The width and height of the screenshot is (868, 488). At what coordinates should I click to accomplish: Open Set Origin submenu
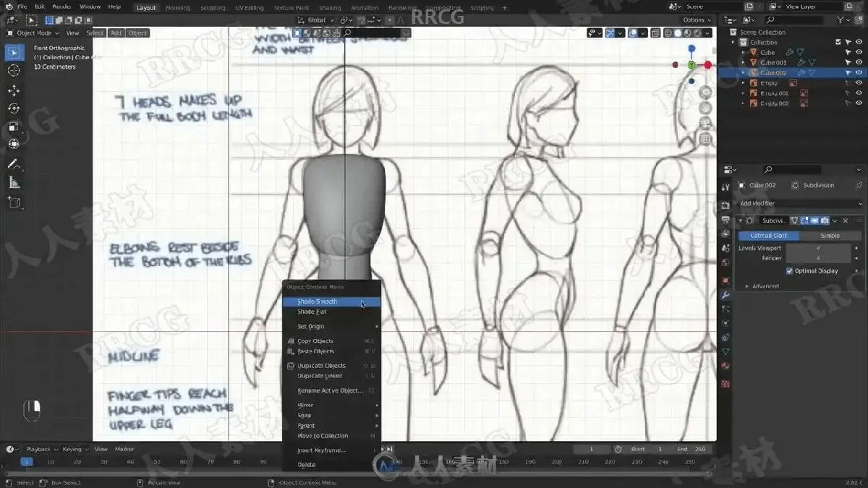(x=332, y=326)
